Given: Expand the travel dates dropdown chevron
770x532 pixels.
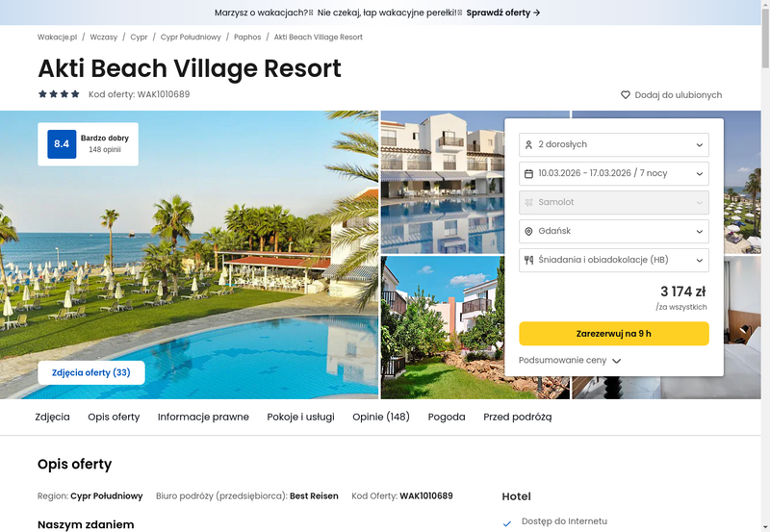Looking at the screenshot, I should [x=700, y=174].
